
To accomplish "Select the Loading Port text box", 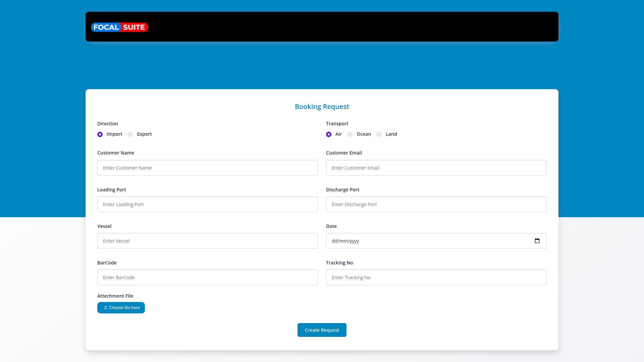I will click(207, 204).
